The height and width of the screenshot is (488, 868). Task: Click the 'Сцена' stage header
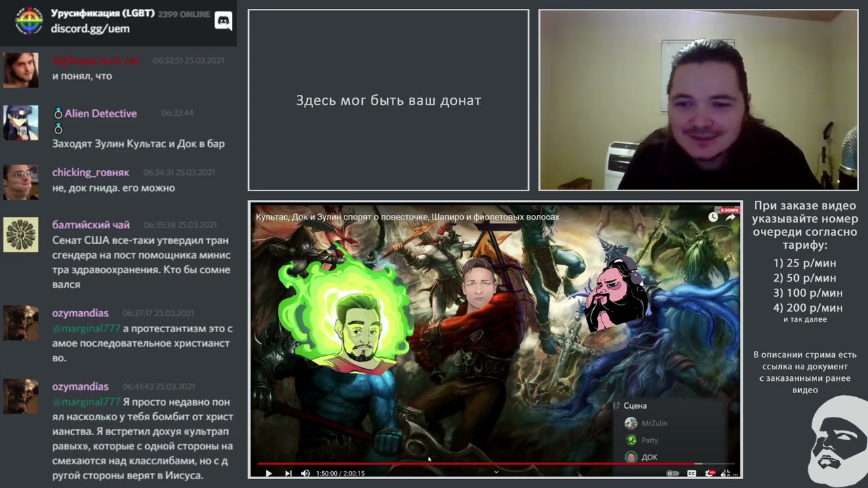(x=635, y=405)
